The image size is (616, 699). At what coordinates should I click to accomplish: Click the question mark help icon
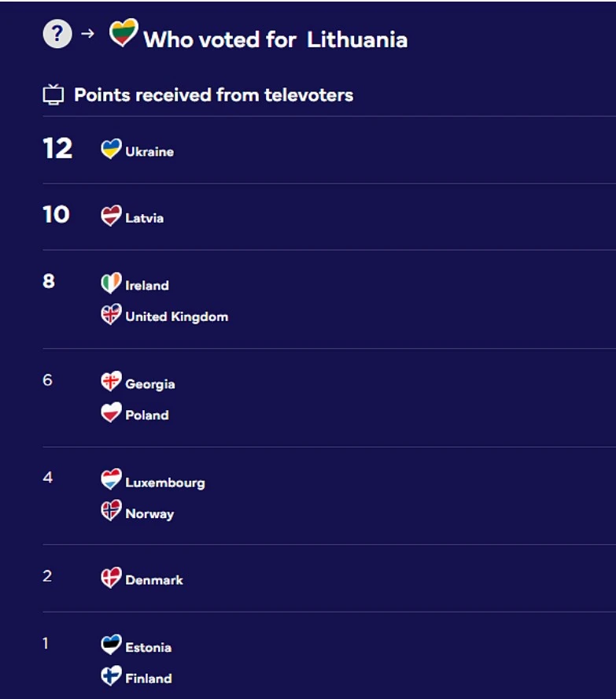57,34
